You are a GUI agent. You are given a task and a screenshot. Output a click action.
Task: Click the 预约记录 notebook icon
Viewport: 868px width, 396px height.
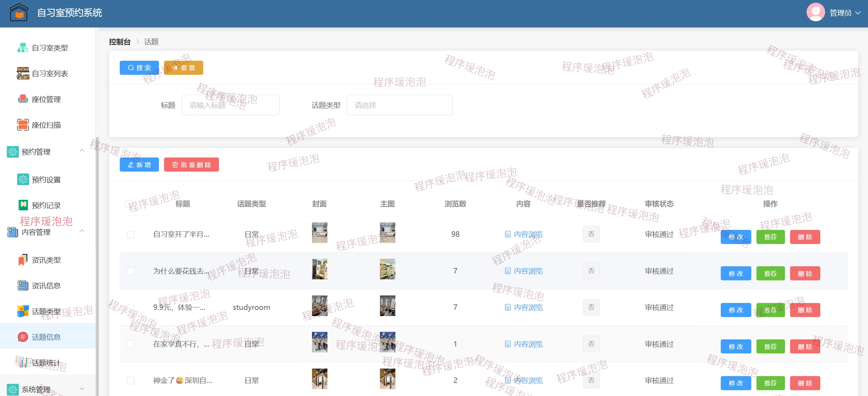click(x=23, y=205)
